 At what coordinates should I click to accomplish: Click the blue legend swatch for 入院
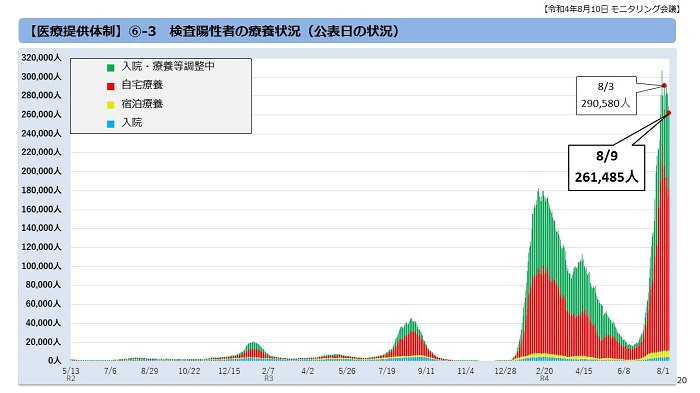pos(111,124)
